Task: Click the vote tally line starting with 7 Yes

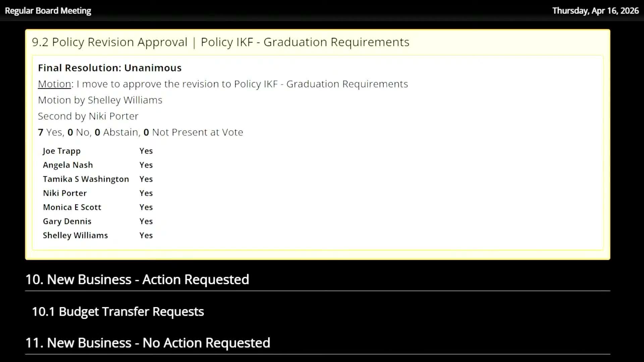Action: (x=141, y=132)
